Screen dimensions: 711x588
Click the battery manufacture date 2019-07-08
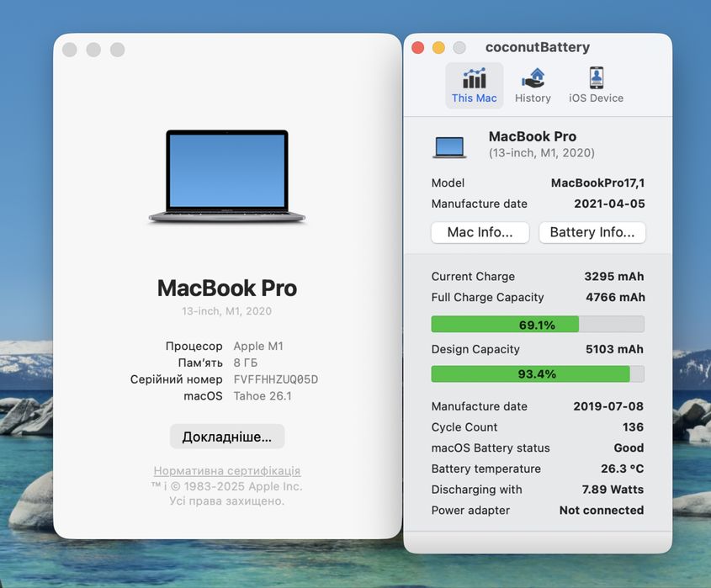click(x=608, y=406)
